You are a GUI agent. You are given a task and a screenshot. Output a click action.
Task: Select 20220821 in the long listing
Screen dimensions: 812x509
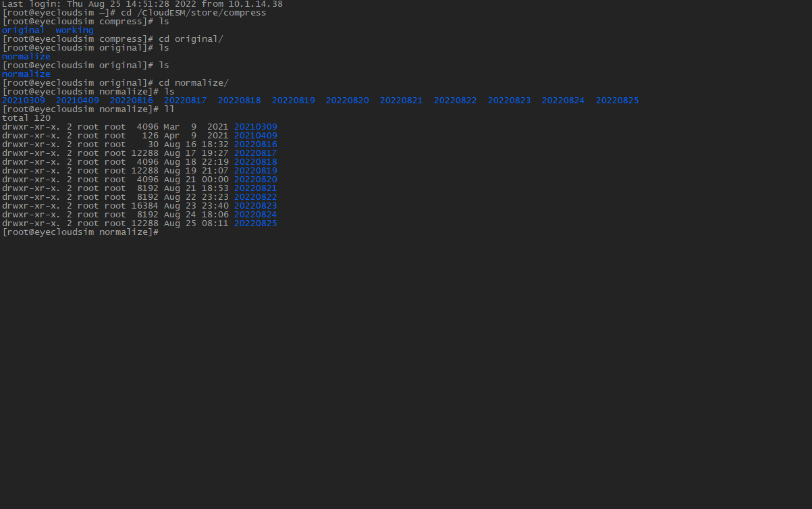point(255,188)
